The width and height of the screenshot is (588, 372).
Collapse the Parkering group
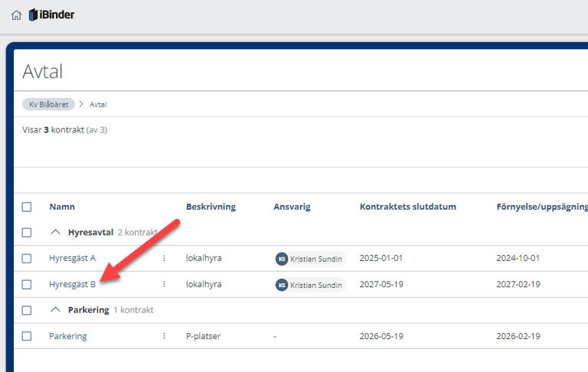click(55, 310)
